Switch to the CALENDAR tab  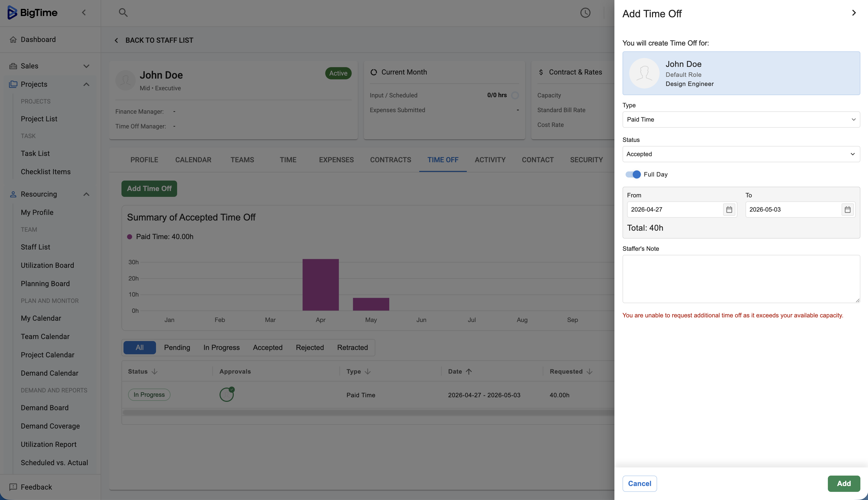[193, 160]
